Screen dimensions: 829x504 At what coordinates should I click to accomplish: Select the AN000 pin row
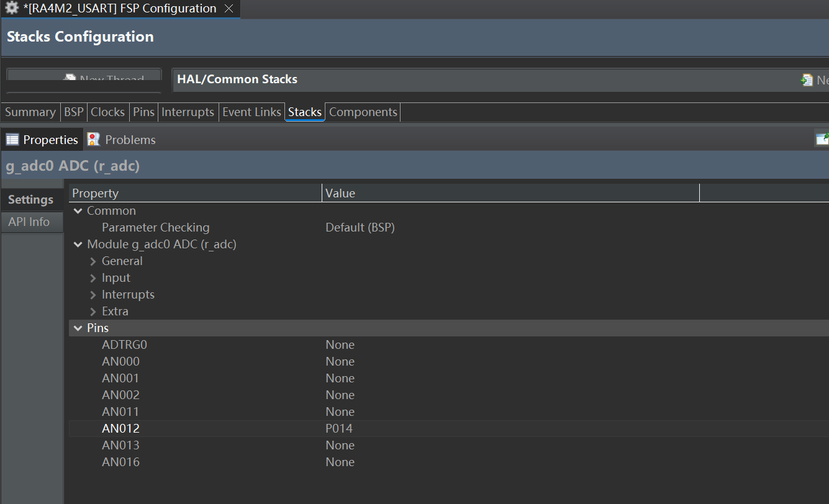tap(448, 362)
